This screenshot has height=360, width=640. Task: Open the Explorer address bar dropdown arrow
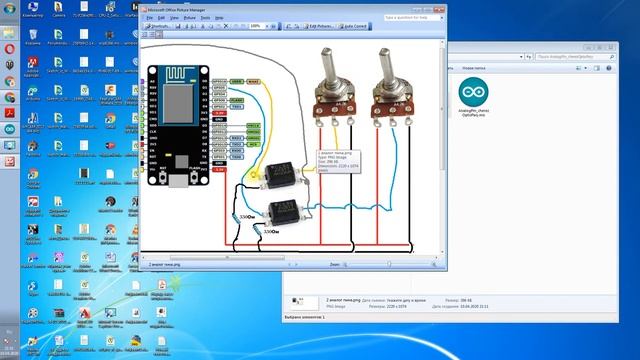pyautogui.click(x=521, y=57)
